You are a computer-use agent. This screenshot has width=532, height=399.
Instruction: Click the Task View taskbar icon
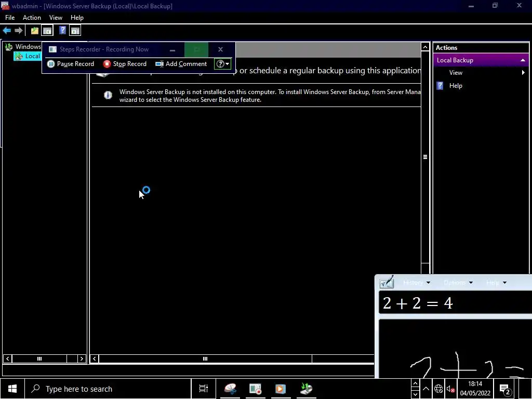[203, 389]
